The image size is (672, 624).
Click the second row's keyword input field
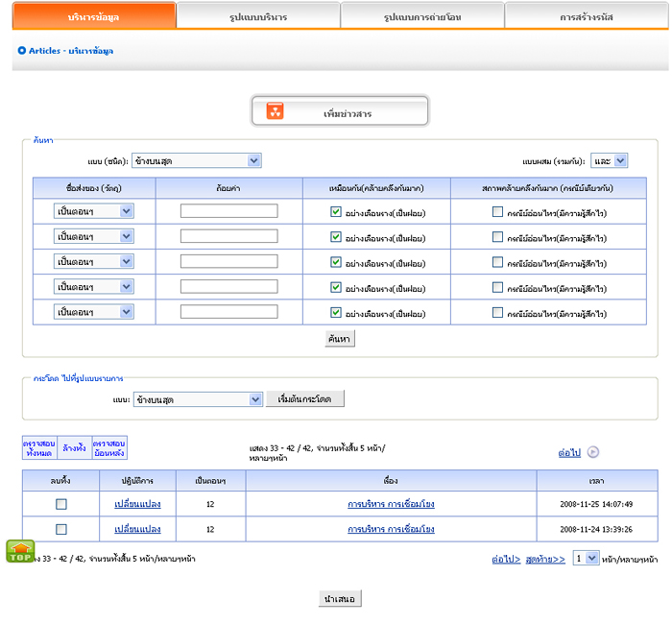pos(228,236)
